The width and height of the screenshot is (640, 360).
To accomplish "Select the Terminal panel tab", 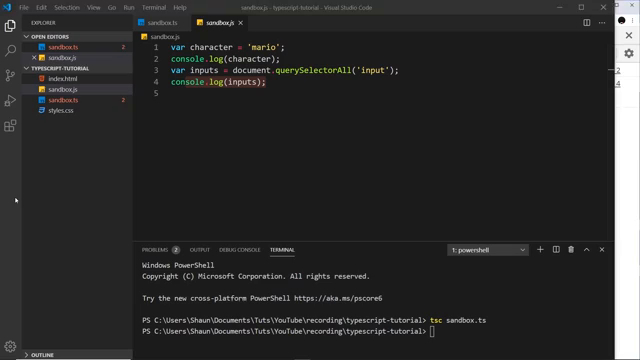I will (x=282, y=250).
